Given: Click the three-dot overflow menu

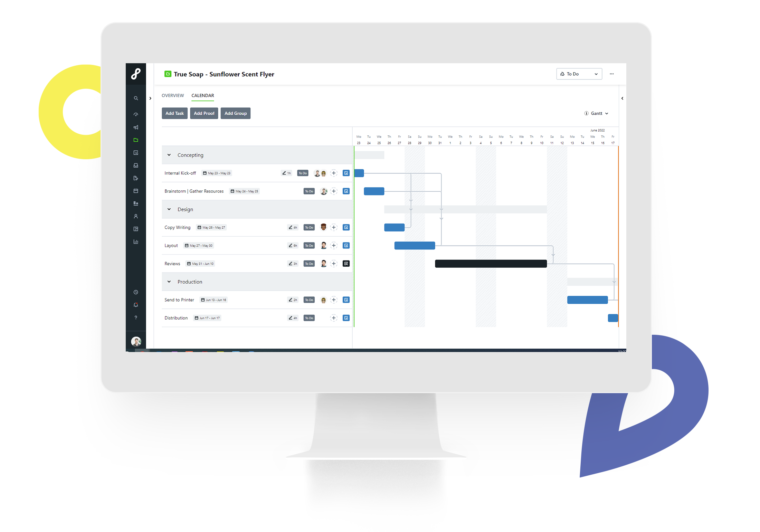Looking at the screenshot, I should [x=611, y=74].
